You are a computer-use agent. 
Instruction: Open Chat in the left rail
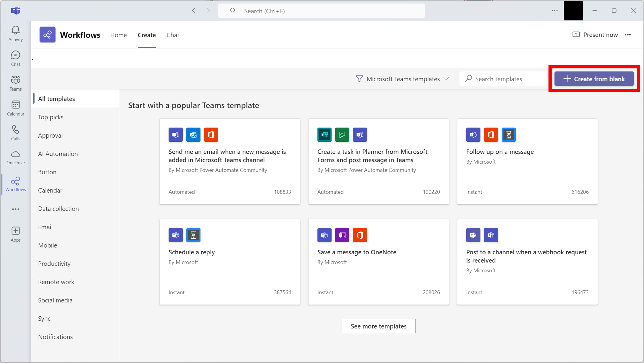tap(16, 59)
